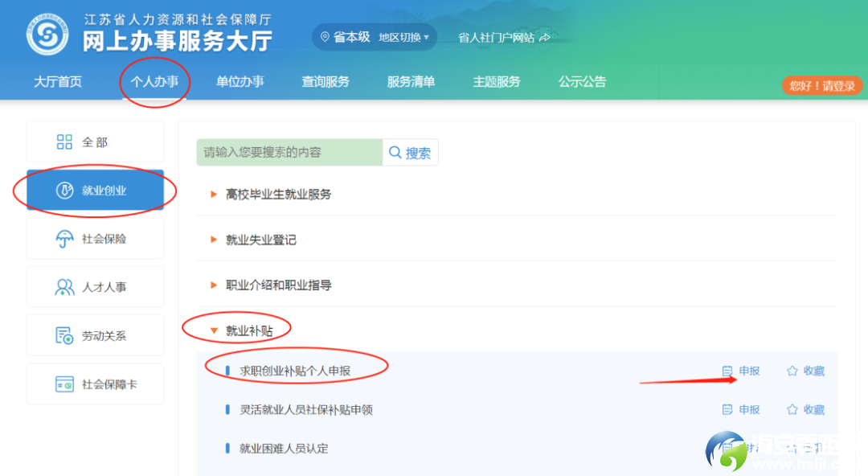Click the 社会保障卡 card icon
Image resolution: width=868 pixels, height=476 pixels.
64,384
